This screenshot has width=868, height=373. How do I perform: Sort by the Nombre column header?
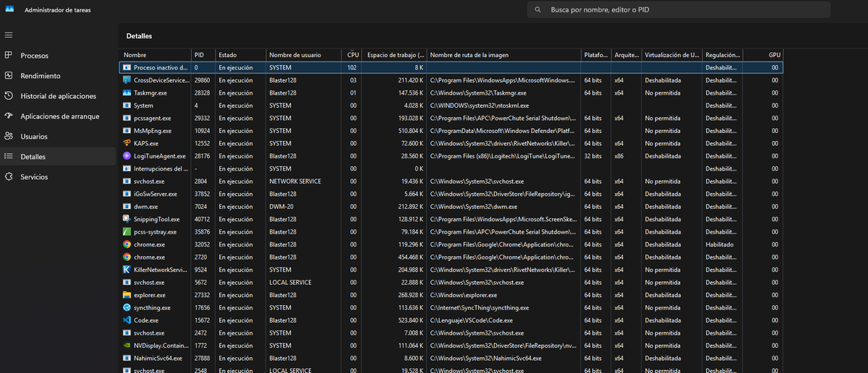coord(155,55)
